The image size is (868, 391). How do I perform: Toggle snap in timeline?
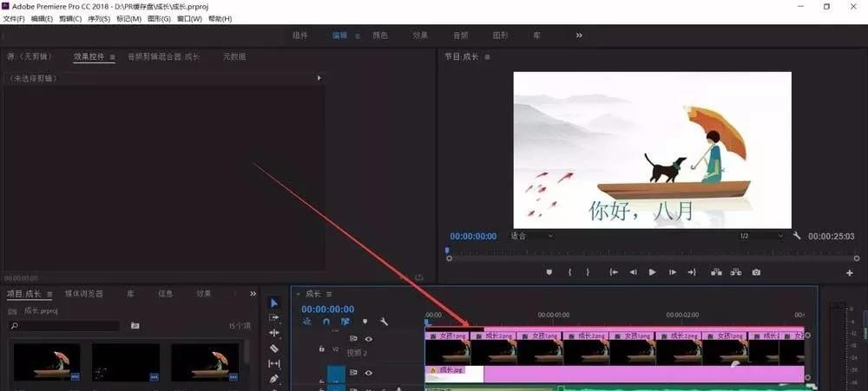point(326,322)
